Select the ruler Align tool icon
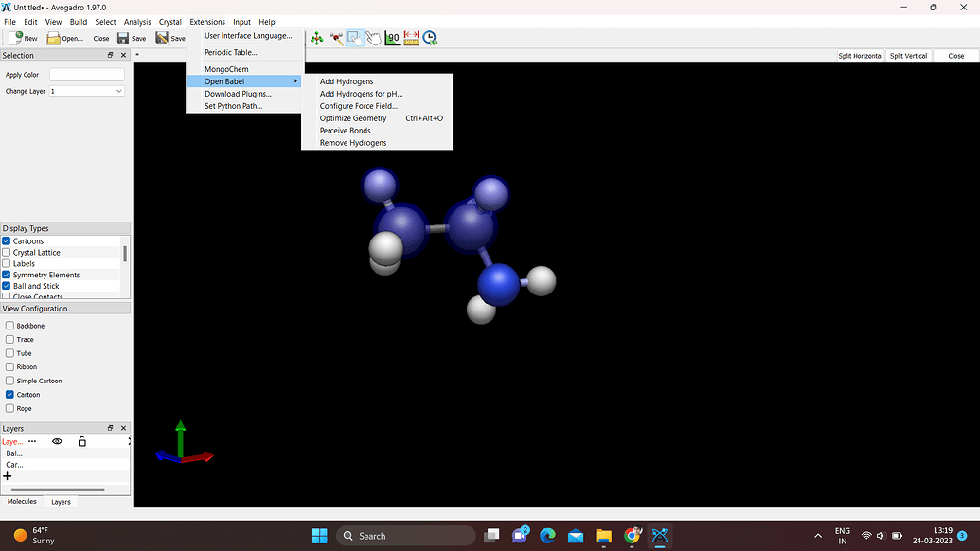 [411, 38]
